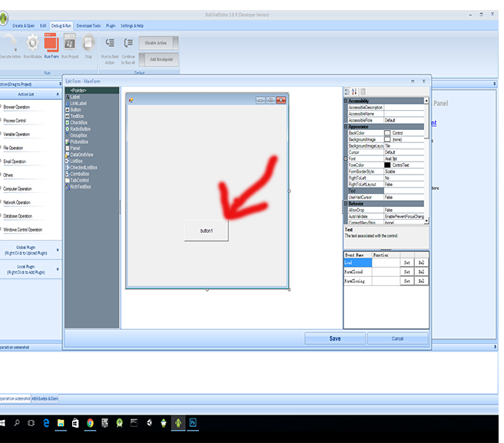Click the Run Module gear icon
Viewport: 504px width, 443px height.
click(x=32, y=45)
